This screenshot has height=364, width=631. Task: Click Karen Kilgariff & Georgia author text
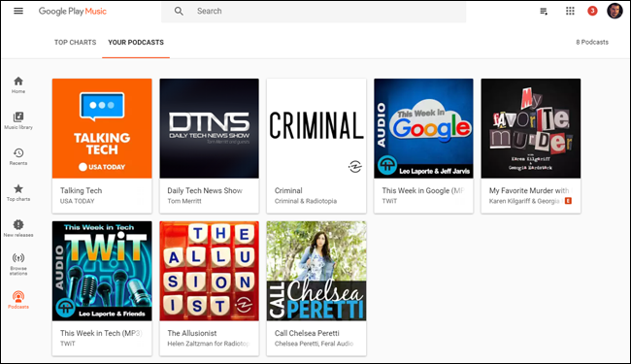point(525,201)
